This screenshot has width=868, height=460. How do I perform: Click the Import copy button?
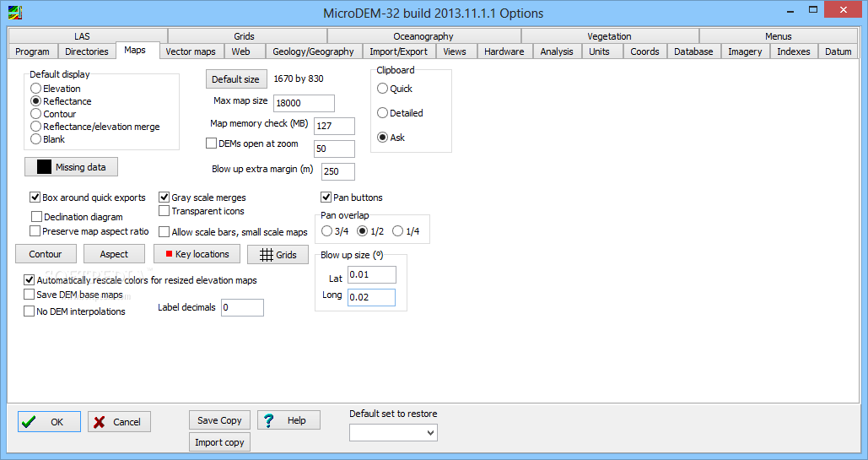pos(219,442)
